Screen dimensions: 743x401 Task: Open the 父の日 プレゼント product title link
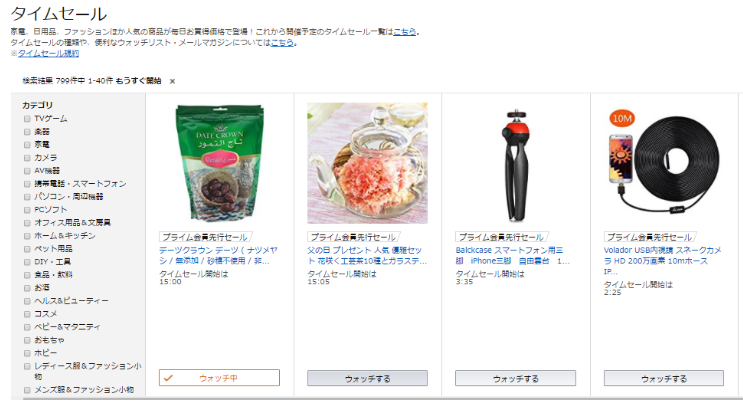[x=367, y=255]
